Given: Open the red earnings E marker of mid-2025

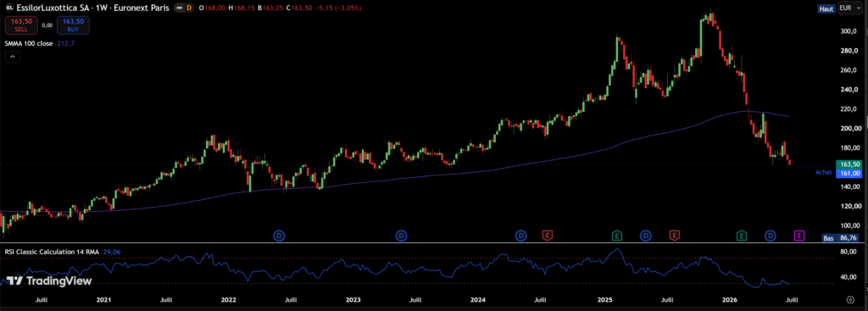Looking at the screenshot, I should pyautogui.click(x=674, y=236).
